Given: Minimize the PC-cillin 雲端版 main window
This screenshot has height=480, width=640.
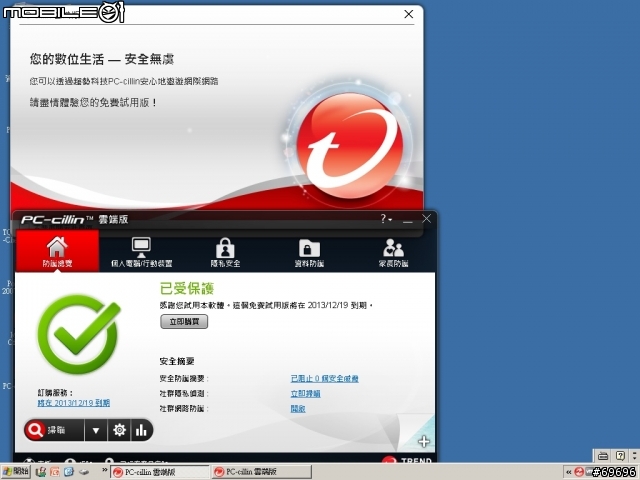Looking at the screenshot, I should [x=407, y=220].
